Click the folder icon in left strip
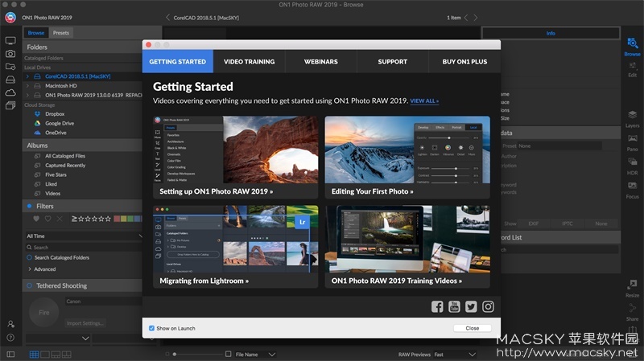This screenshot has height=361, width=644. pyautogui.click(x=10, y=67)
